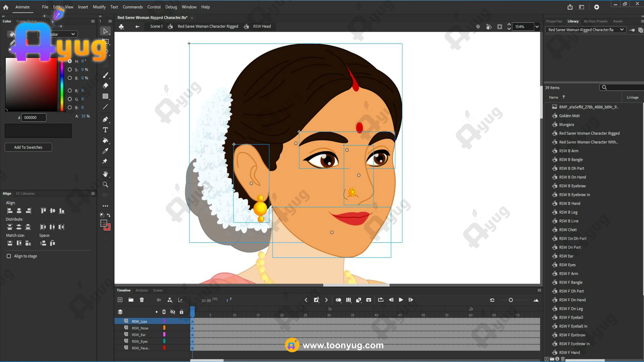Go back to Scene 1
This screenshot has height=362, width=644.
pyautogui.click(x=156, y=26)
